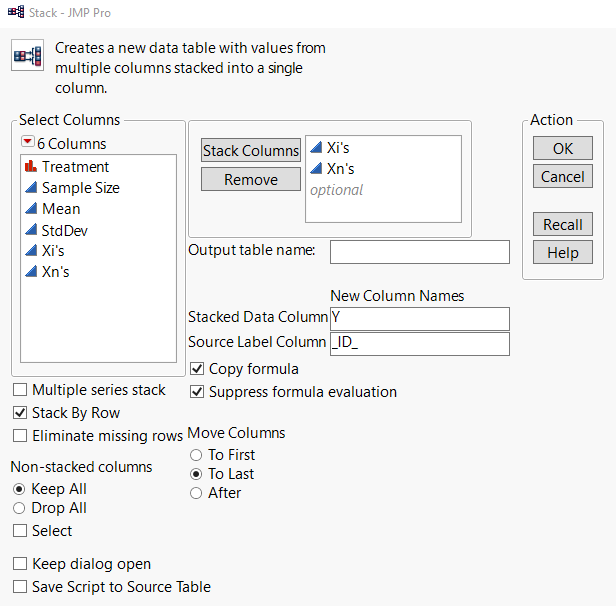Click the Recall button

[x=562, y=225]
